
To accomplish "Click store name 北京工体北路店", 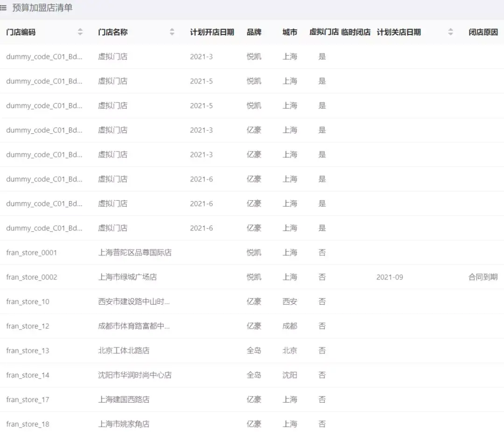I will point(124,350).
